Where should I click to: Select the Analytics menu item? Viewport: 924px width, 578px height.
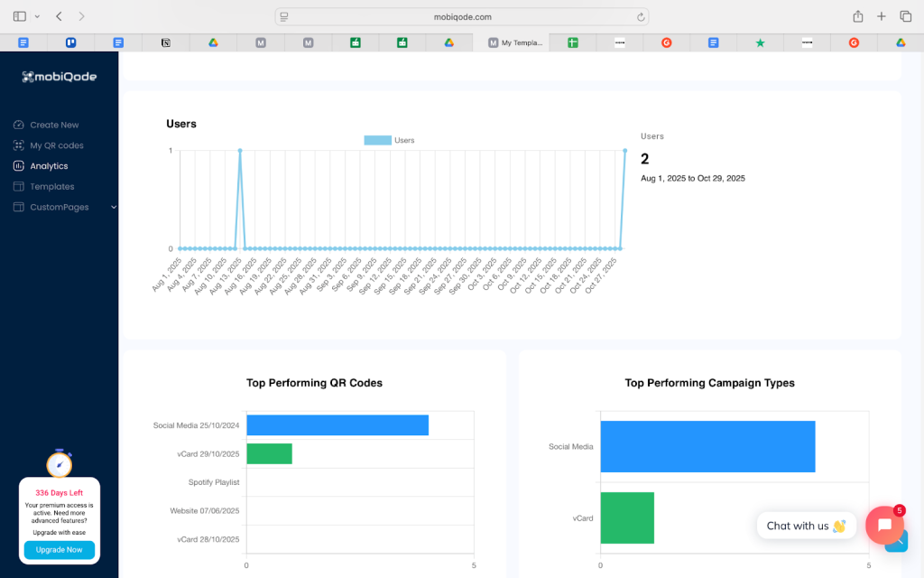point(49,166)
